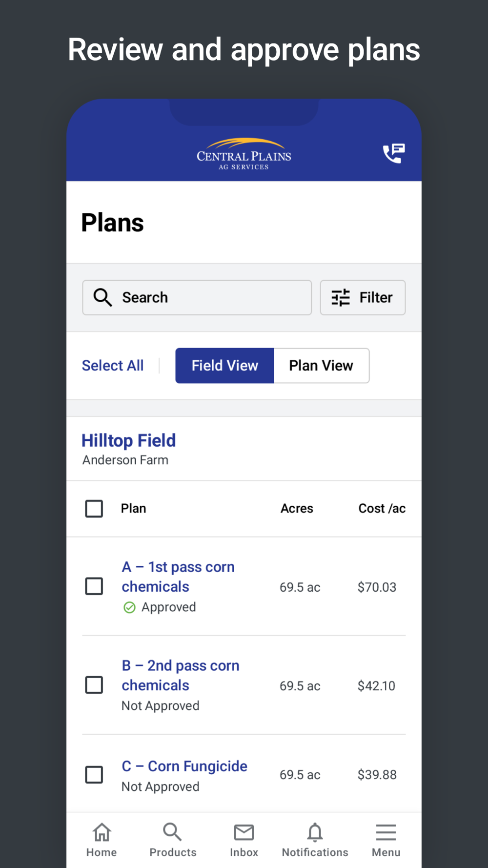488x868 pixels.
Task: Tap the call and message support icon
Action: [x=394, y=153]
